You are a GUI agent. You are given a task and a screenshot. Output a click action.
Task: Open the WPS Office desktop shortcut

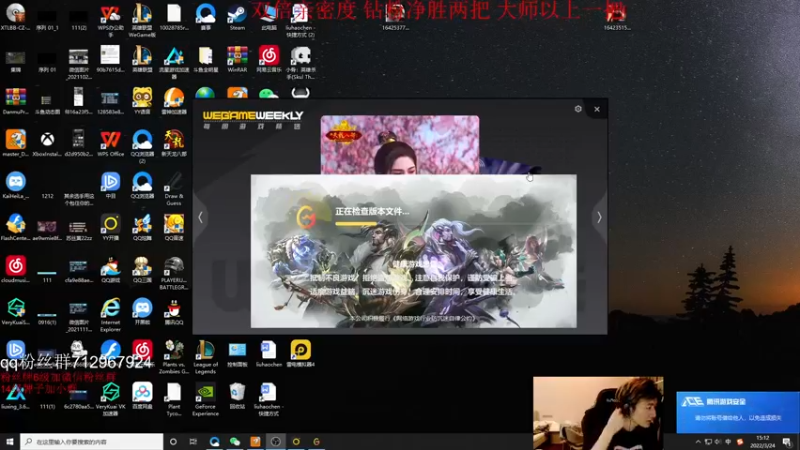point(110,143)
